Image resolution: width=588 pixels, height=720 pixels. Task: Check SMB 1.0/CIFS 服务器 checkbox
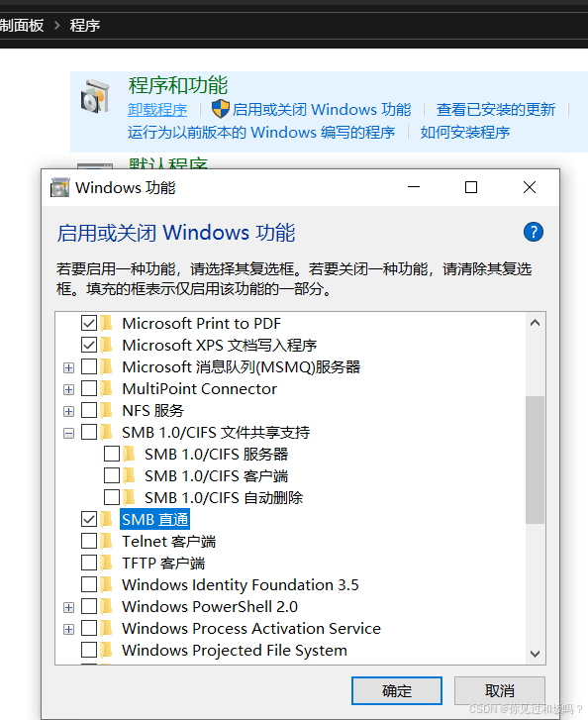pos(112,455)
